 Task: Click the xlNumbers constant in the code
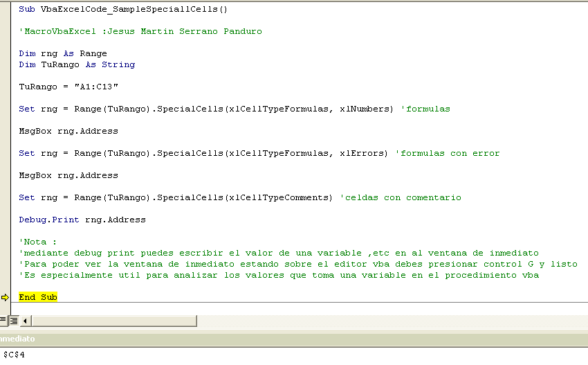[x=364, y=109]
